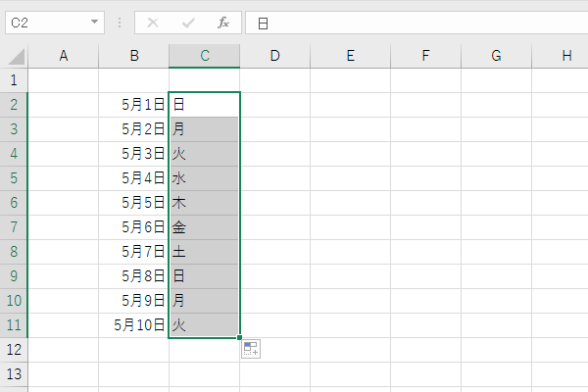Click cell containing 5月3日

134,154
